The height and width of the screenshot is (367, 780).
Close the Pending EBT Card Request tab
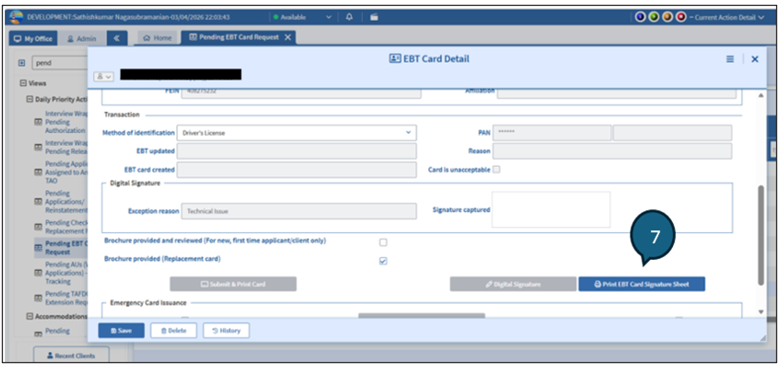(288, 38)
